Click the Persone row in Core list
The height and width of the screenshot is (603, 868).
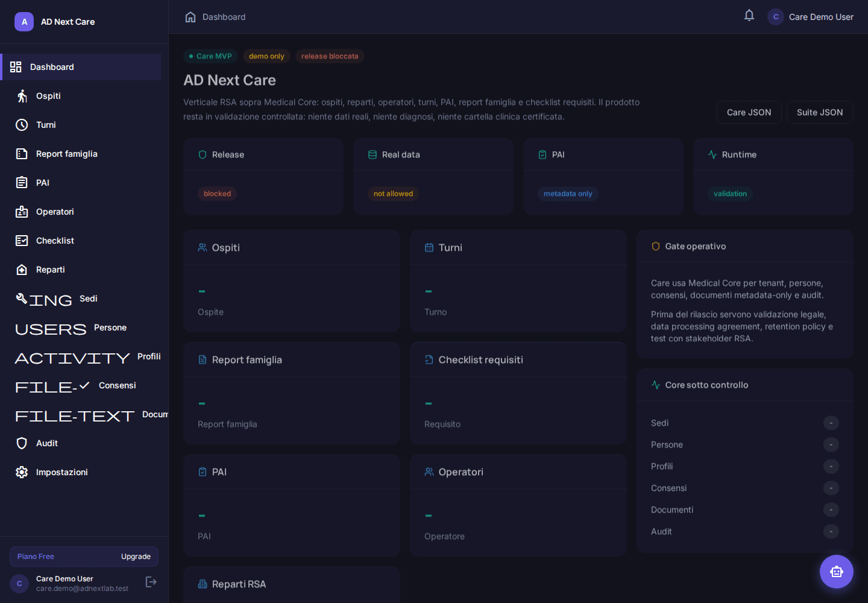(x=745, y=444)
